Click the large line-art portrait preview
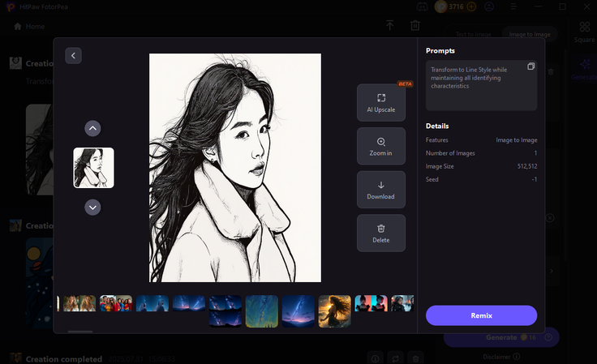The image size is (597, 364). [x=235, y=168]
